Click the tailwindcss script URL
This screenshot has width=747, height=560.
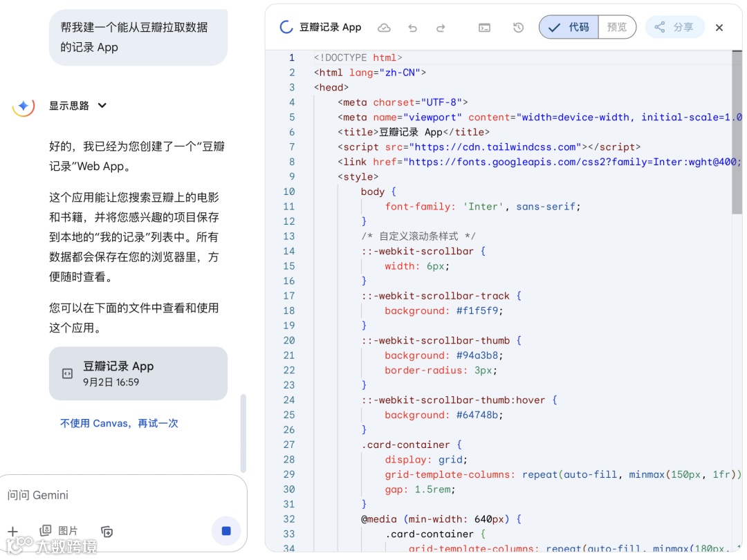tap(495, 147)
